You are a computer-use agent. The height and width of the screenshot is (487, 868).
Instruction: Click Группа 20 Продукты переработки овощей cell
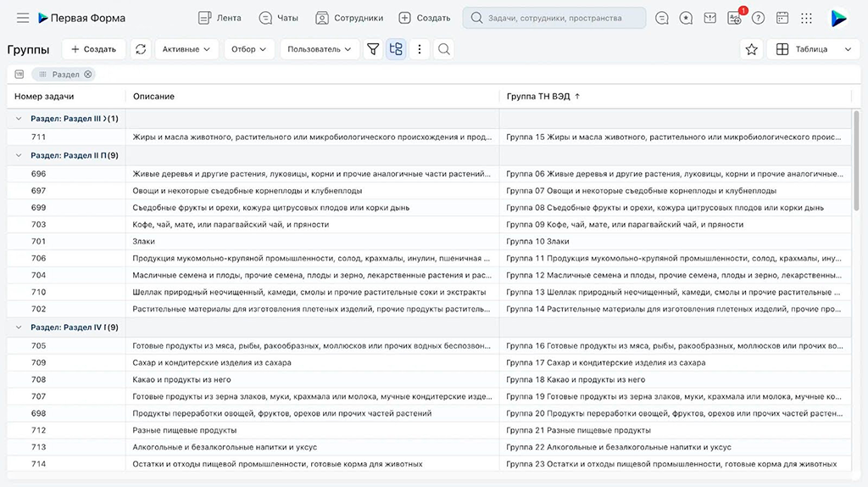(674, 413)
